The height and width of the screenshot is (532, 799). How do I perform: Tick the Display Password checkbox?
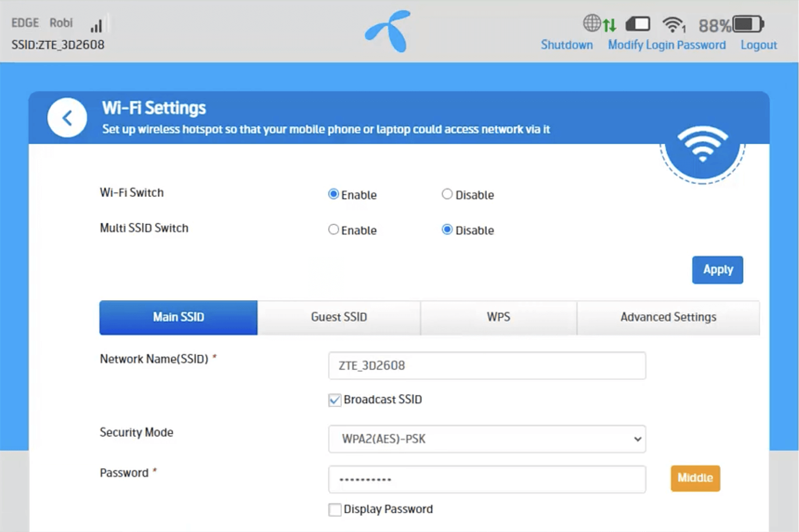[x=335, y=510]
